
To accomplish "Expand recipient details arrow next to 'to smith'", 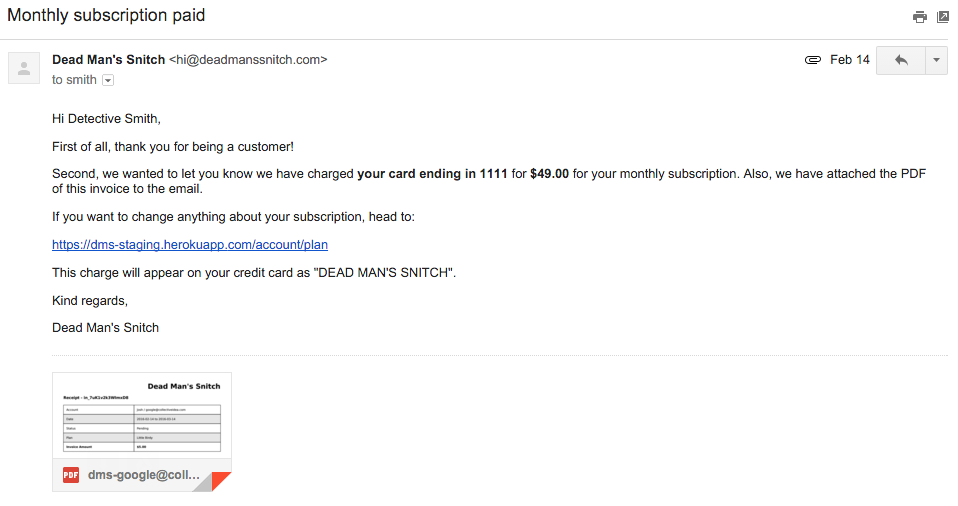I will pyautogui.click(x=108, y=80).
